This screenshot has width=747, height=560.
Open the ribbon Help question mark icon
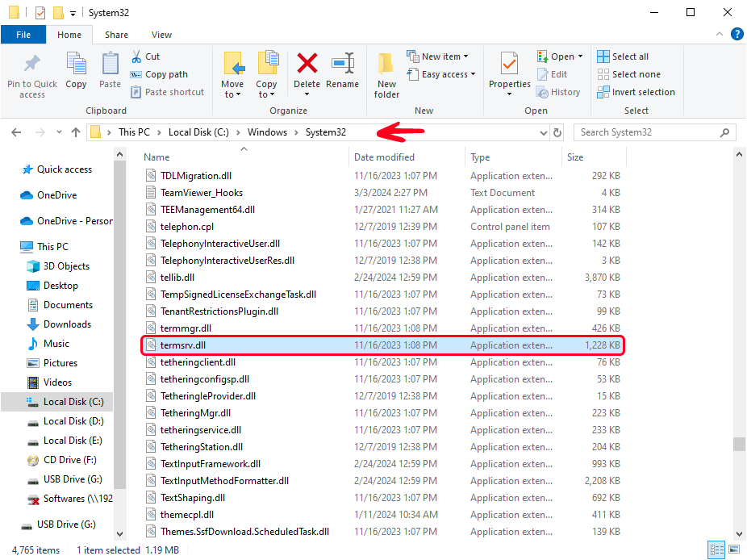click(736, 35)
